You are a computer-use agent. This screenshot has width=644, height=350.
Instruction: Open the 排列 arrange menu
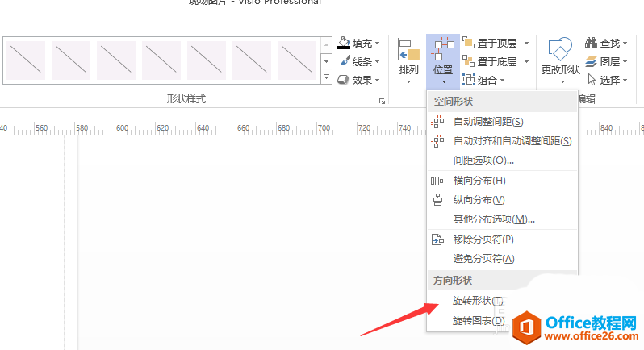click(408, 61)
